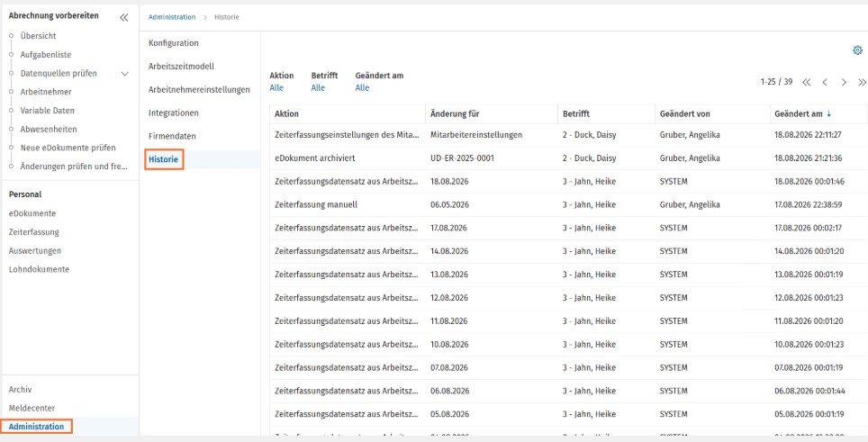The height and width of the screenshot is (442, 868).
Task: Click Änderung für date 11.08.2026
Action: [449, 320]
